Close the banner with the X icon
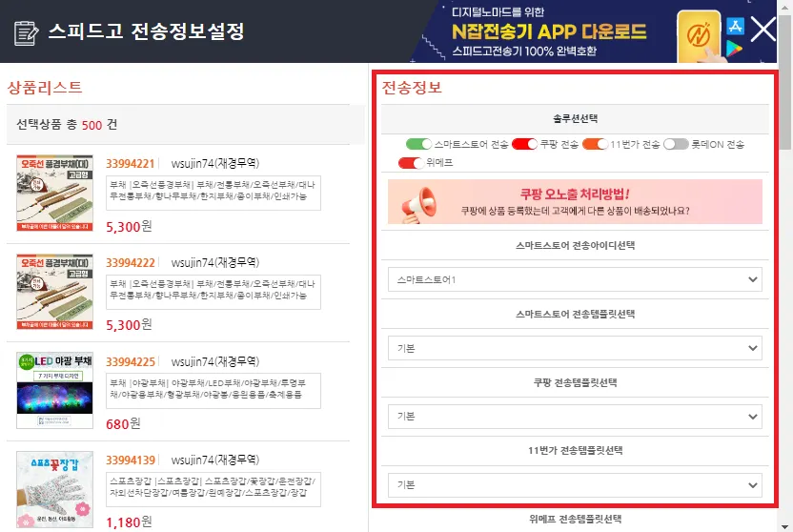Screen dimensions: 793x532 [763, 29]
